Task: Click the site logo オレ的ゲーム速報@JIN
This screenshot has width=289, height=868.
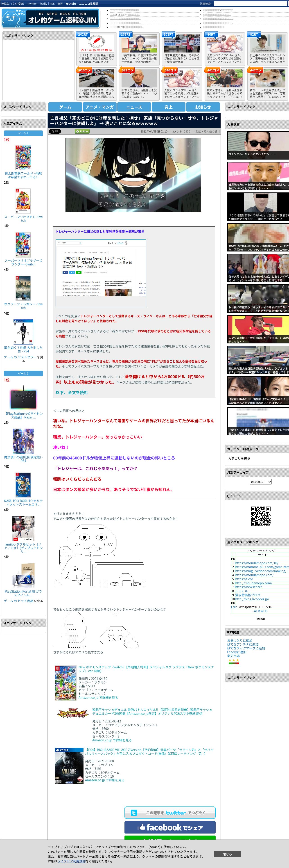Action: [x=51, y=18]
